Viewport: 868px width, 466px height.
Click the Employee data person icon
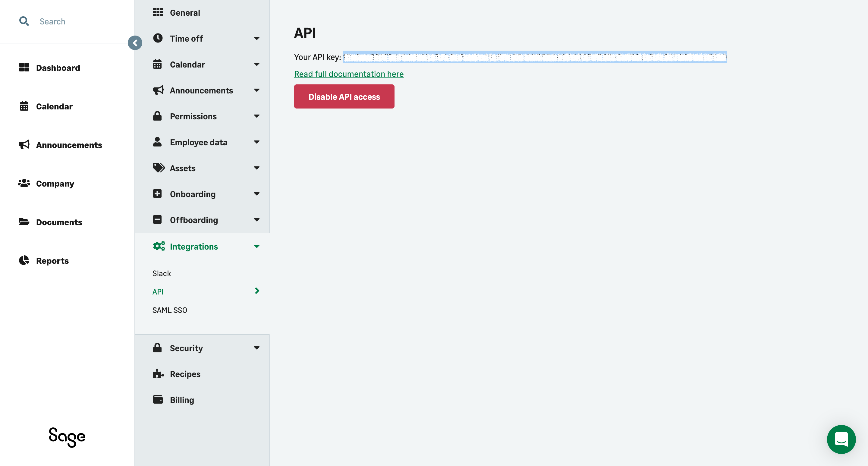[x=158, y=142]
